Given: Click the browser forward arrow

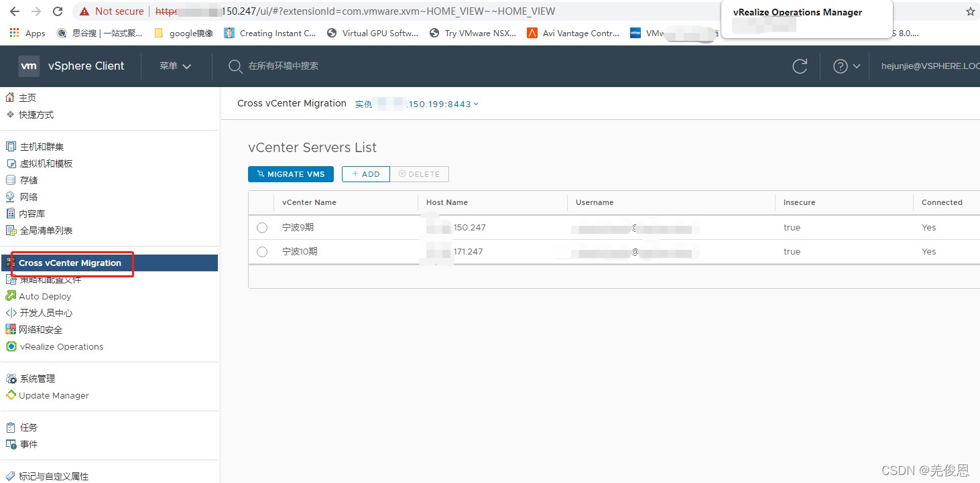Looking at the screenshot, I should click(36, 11).
